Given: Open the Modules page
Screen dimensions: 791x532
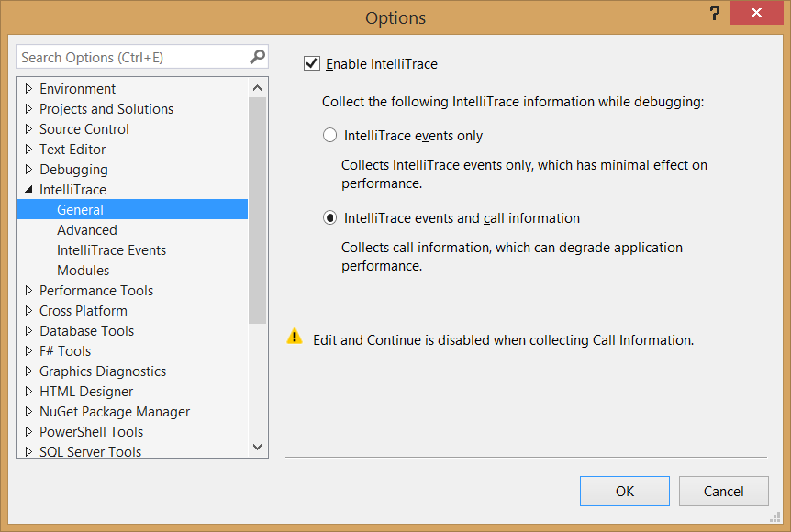Looking at the screenshot, I should point(83,271).
